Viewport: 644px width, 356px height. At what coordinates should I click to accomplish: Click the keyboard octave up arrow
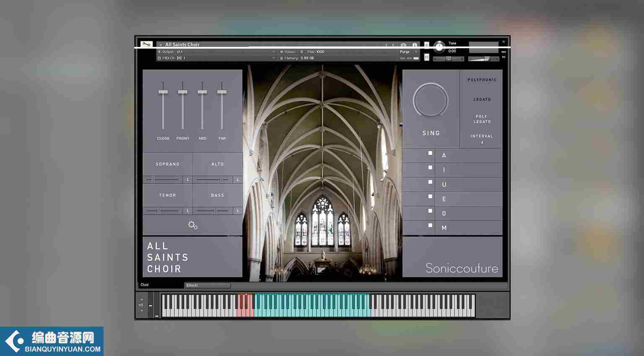(x=141, y=300)
